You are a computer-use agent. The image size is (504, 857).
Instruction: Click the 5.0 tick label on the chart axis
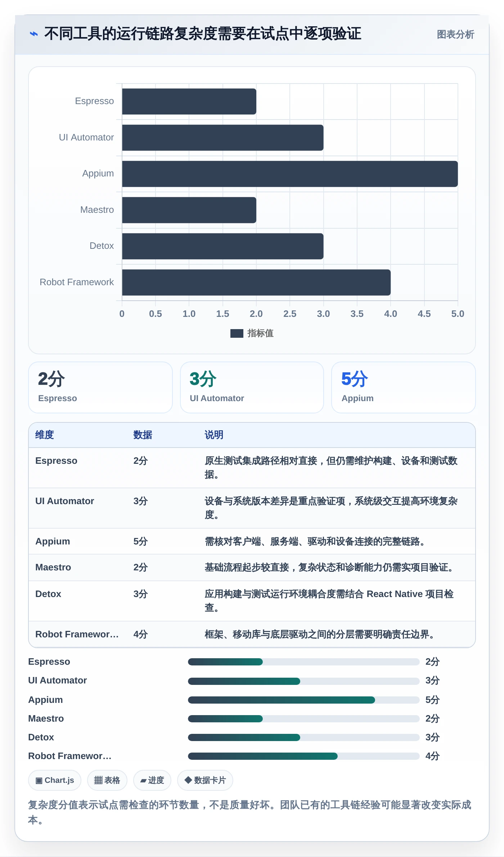[x=458, y=314]
